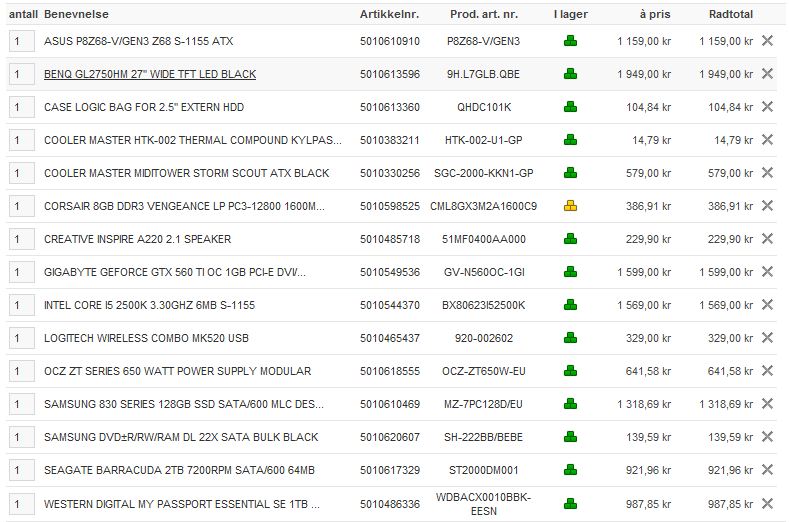Viewport: 789px width, 522px height.
Task: Click the antall column header
Action: (x=23, y=14)
